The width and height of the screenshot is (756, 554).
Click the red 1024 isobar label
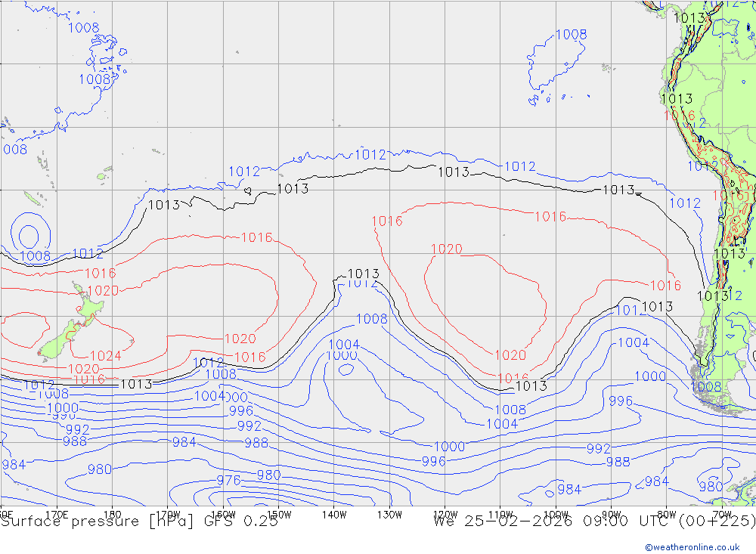tap(106, 356)
